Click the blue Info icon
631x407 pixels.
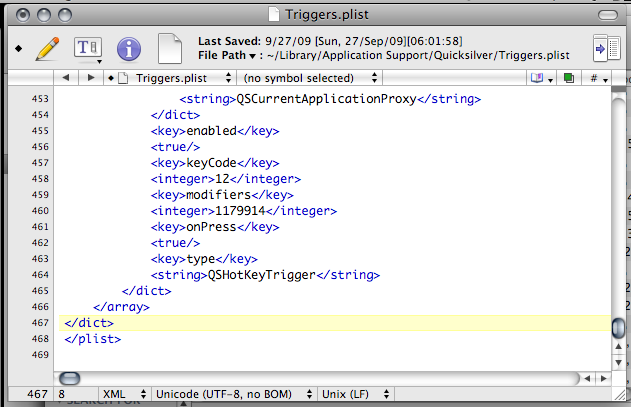point(129,48)
